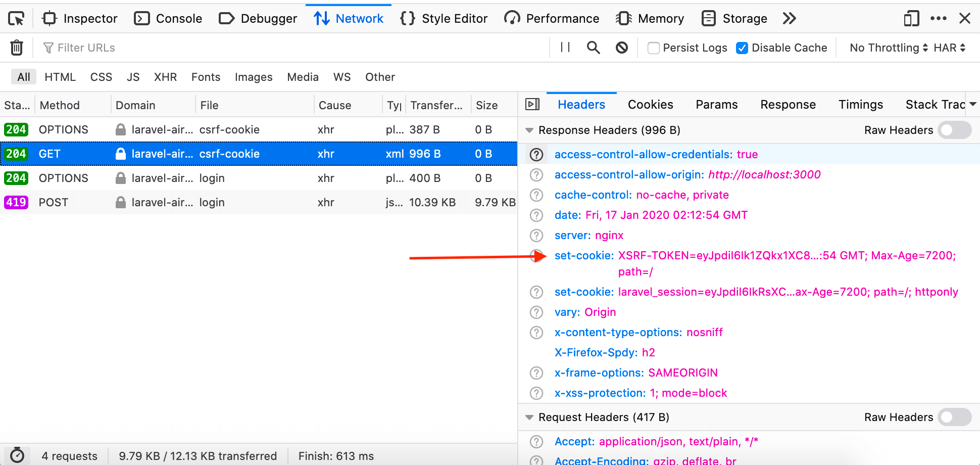This screenshot has height=465, width=980.
Task: Open the Headers detail tab
Action: [x=581, y=104]
